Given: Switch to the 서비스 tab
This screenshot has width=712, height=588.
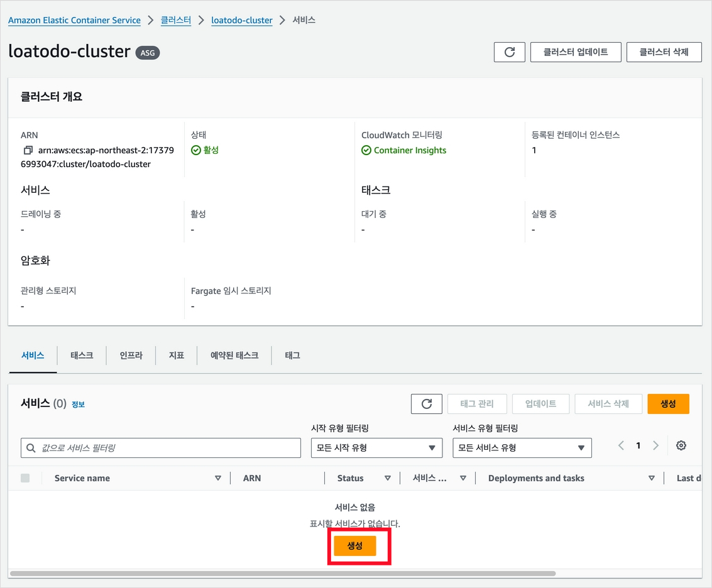Looking at the screenshot, I should [x=33, y=356].
